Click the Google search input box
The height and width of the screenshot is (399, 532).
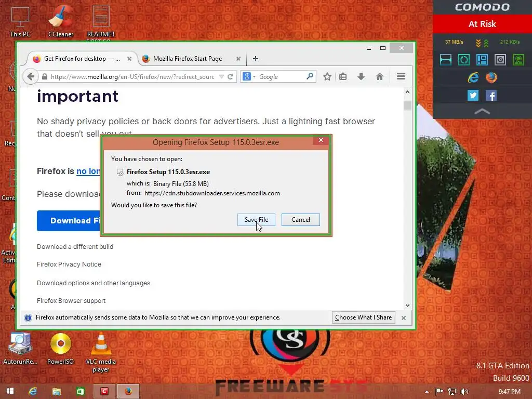281,77
